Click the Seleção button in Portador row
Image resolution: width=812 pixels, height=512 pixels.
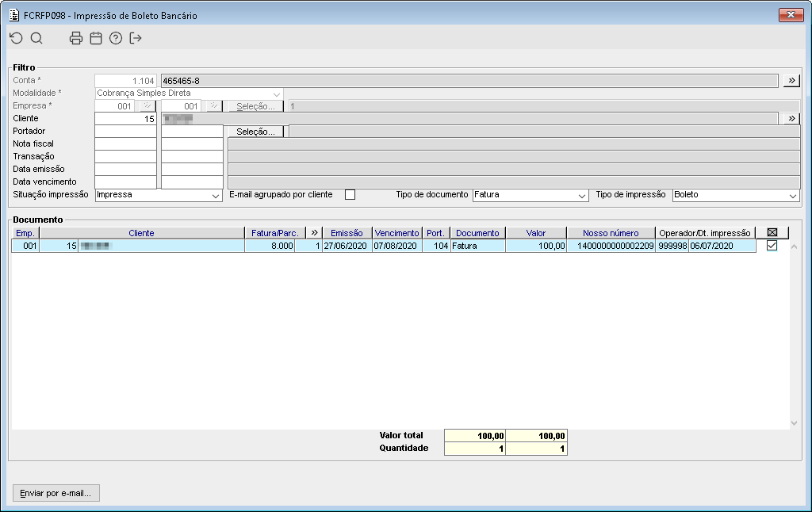click(x=256, y=132)
